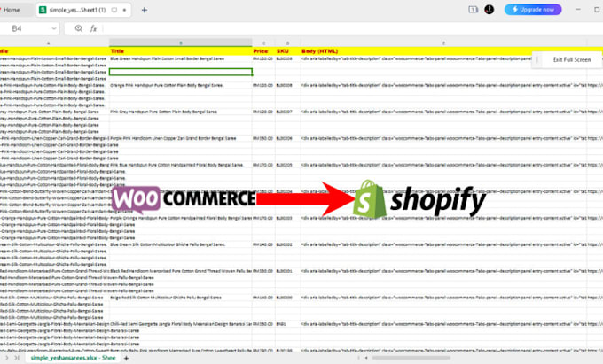
Task: Add a new sheet with the plus icon
Action: [x=126, y=358]
